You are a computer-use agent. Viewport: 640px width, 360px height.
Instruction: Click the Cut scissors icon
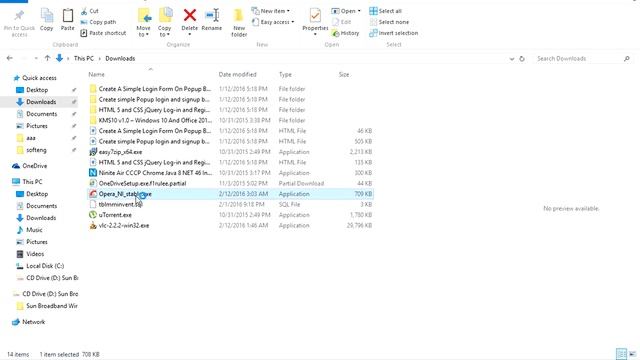click(x=84, y=11)
